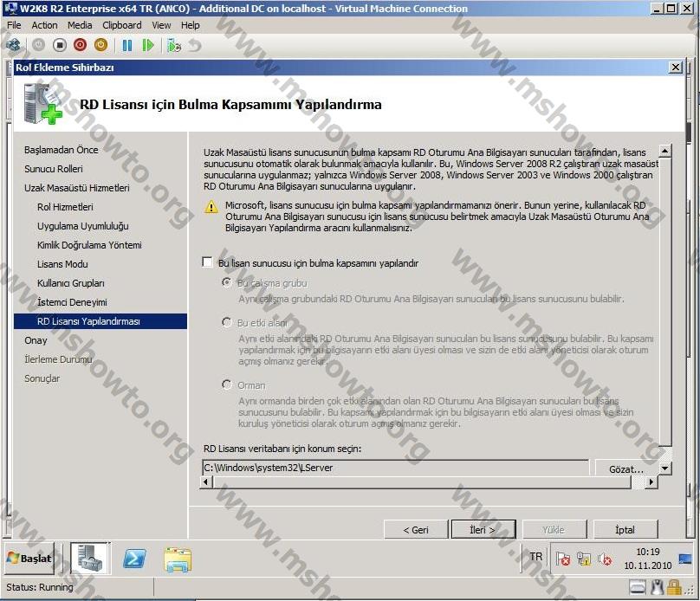Select the 'Bu çalışma grubu' radio option
The height and width of the screenshot is (601, 700).
tap(227, 282)
